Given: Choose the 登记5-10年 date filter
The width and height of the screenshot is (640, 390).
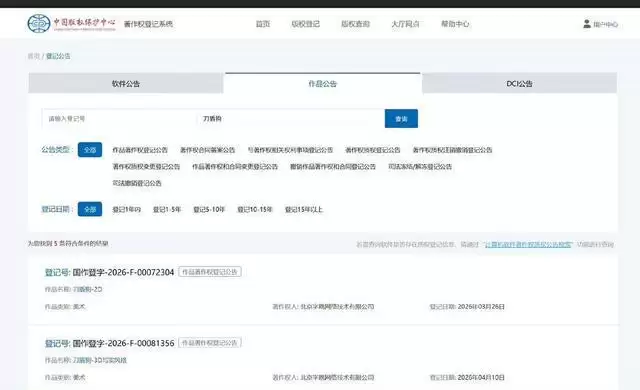Looking at the screenshot, I should (209, 210).
